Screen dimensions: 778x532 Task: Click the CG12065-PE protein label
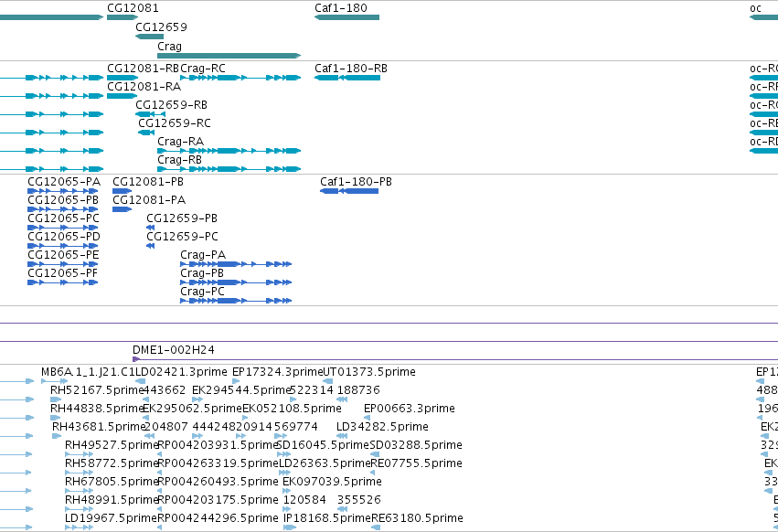tap(63, 255)
